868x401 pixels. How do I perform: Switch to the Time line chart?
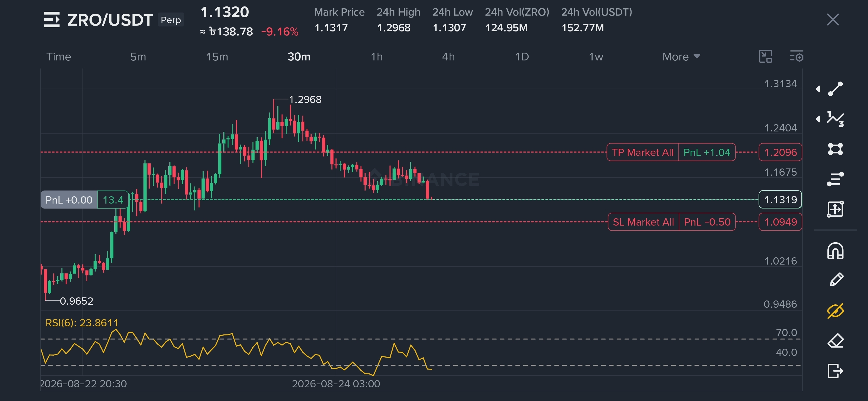[x=59, y=57]
